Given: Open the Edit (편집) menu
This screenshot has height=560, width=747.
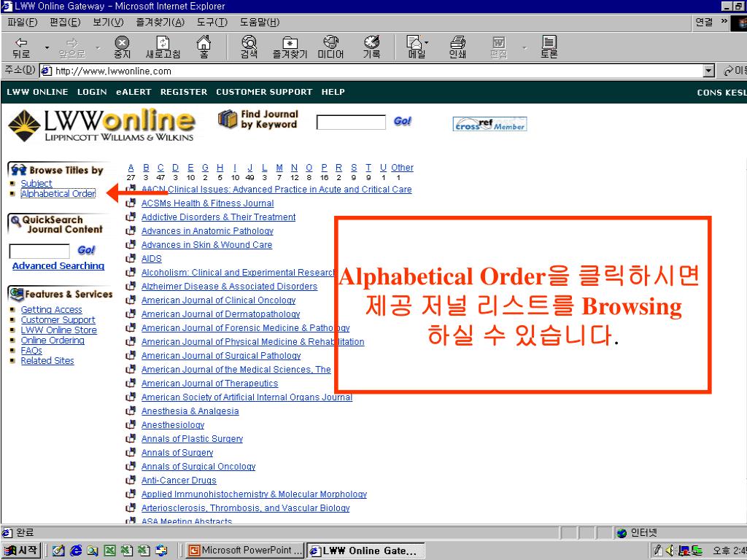Looking at the screenshot, I should (x=65, y=23).
